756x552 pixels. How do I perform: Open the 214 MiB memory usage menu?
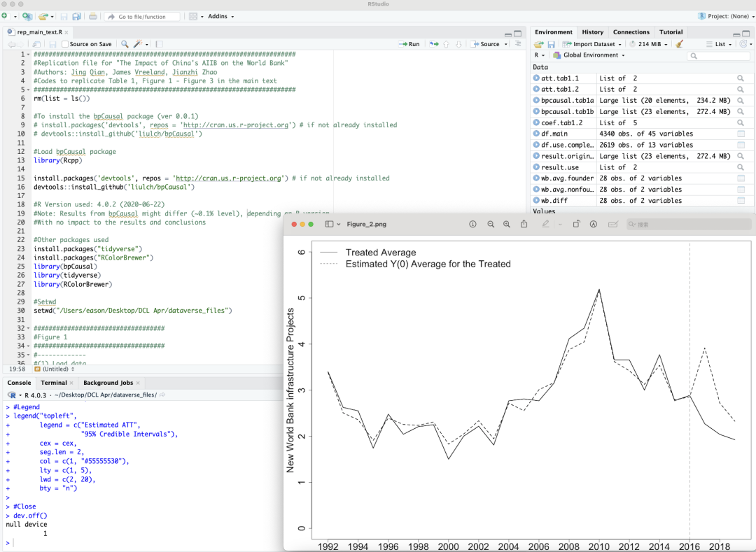[649, 44]
